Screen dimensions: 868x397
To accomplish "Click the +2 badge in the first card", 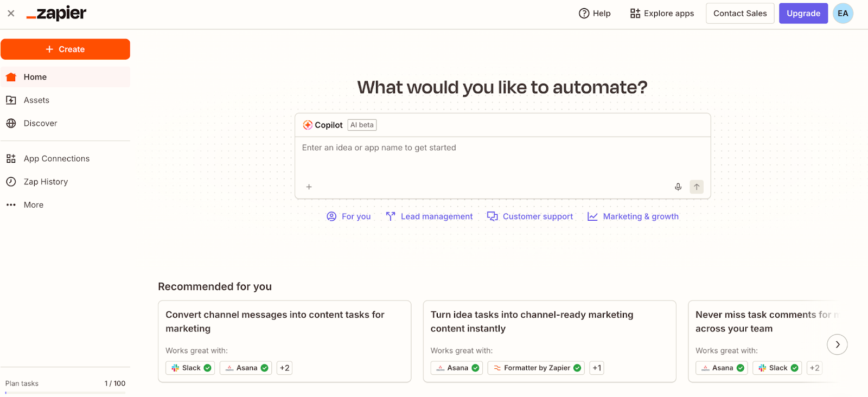I will 285,368.
